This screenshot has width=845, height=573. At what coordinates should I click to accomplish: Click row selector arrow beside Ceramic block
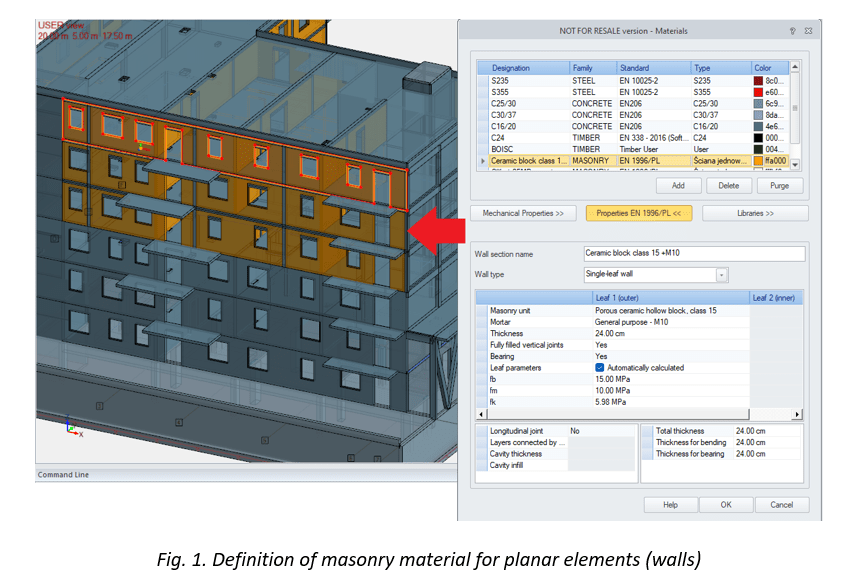[483, 160]
